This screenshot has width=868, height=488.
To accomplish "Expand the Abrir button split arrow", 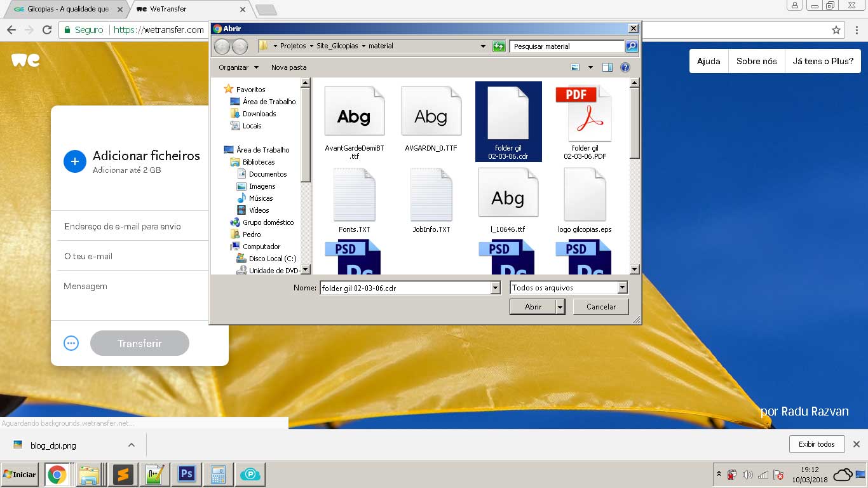I will pyautogui.click(x=560, y=307).
